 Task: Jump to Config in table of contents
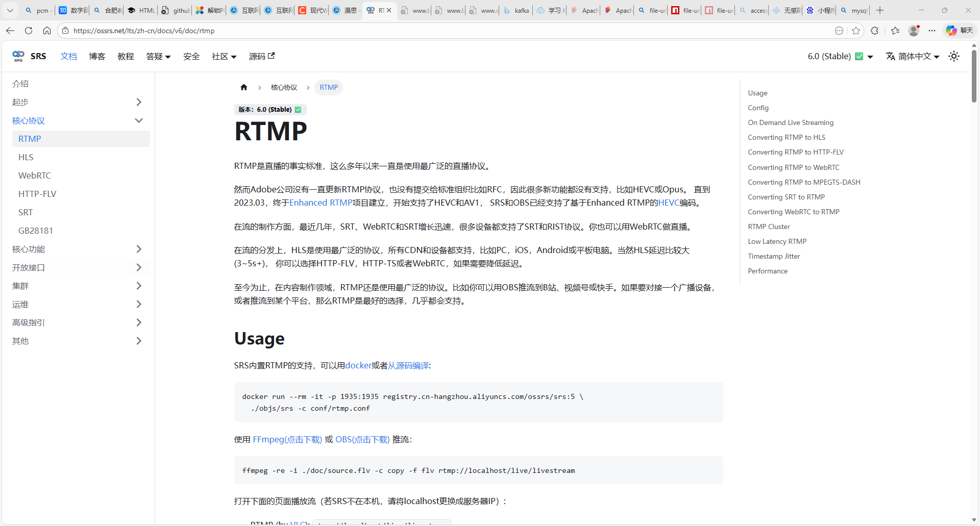point(758,108)
